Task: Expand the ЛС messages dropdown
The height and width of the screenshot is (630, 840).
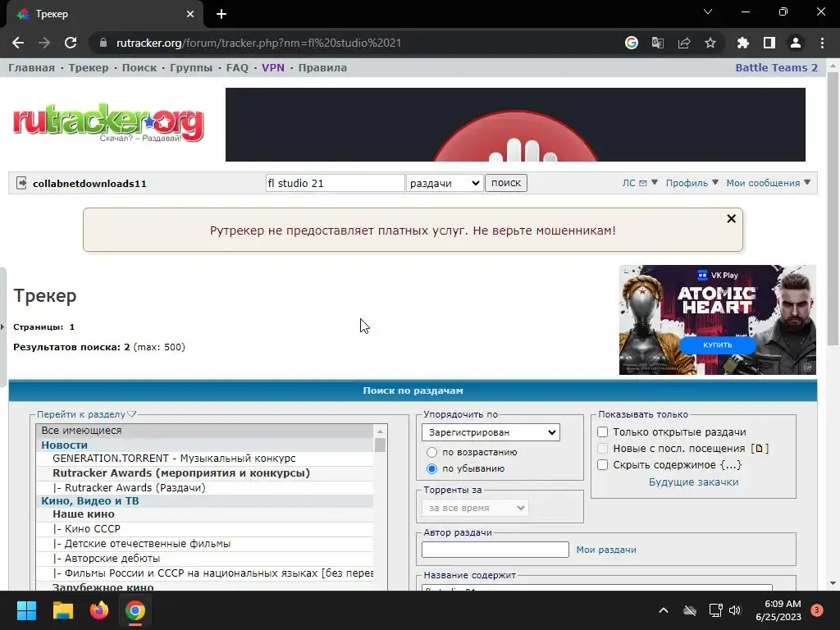Action: click(x=640, y=183)
